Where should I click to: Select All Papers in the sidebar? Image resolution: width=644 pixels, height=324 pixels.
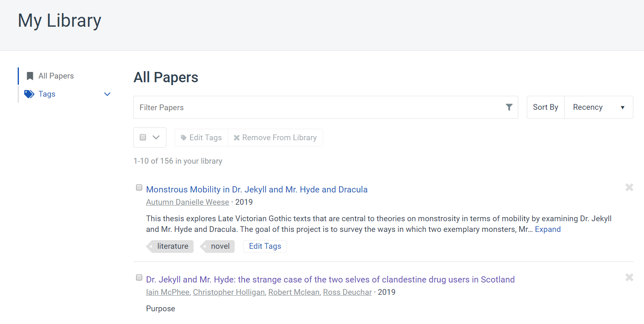pyautogui.click(x=56, y=76)
